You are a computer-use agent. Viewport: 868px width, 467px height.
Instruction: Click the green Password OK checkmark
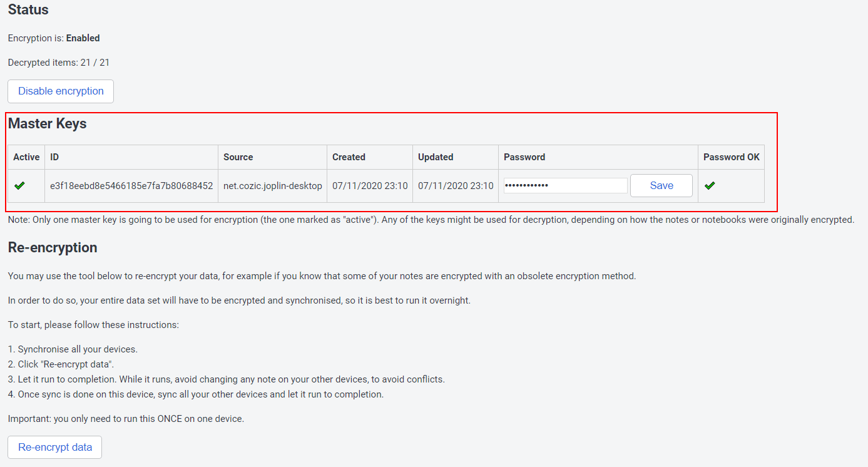(710, 186)
